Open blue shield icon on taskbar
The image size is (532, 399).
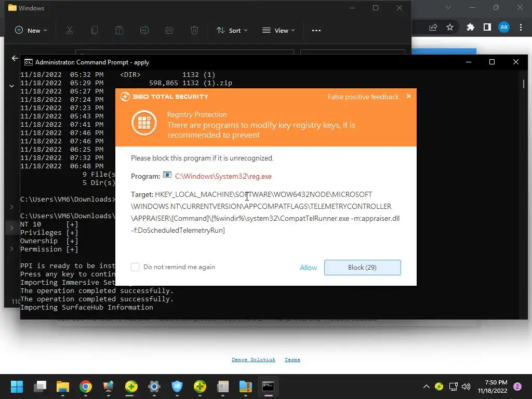(x=177, y=387)
